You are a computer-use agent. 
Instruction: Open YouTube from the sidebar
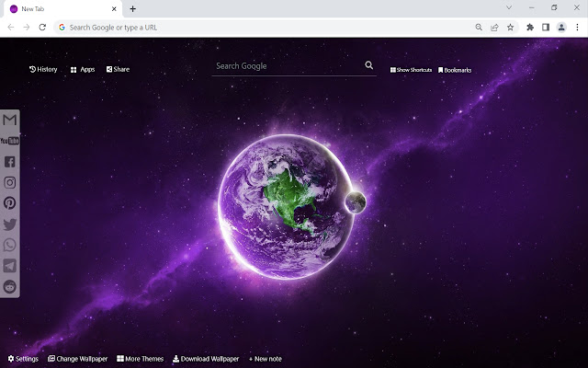(10, 141)
